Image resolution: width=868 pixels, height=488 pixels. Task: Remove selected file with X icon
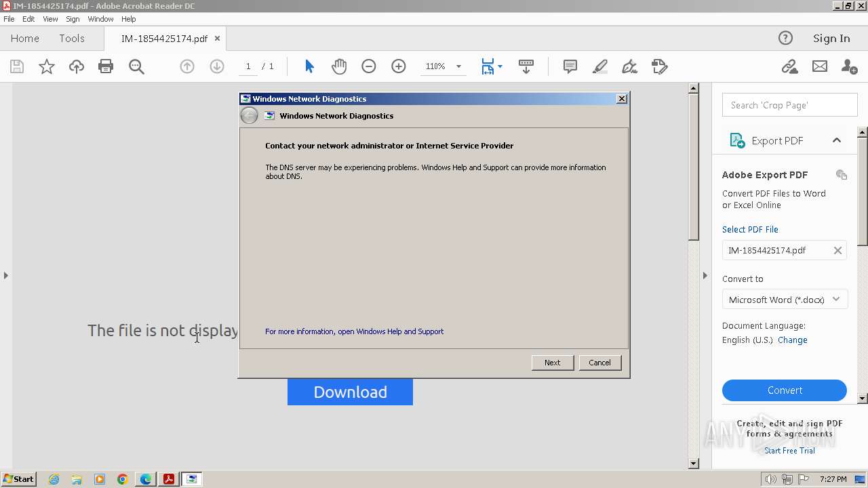point(837,250)
